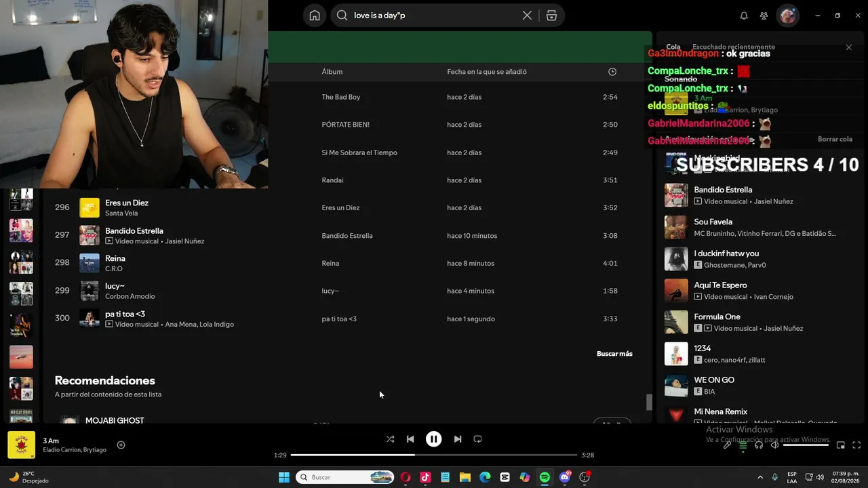The width and height of the screenshot is (868, 488).
Task: Open the Randai album link
Action: (x=332, y=180)
